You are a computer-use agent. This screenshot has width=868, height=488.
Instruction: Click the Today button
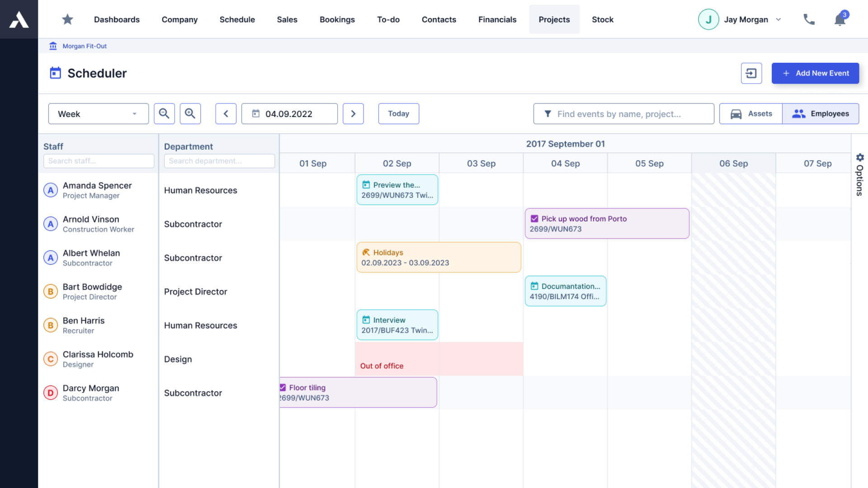coord(398,114)
